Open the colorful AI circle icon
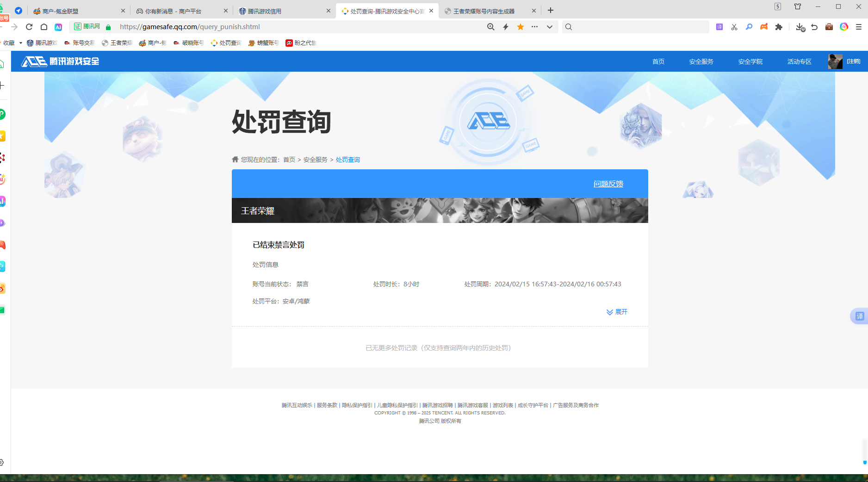Screen dimensions: 868x482 (844, 27)
